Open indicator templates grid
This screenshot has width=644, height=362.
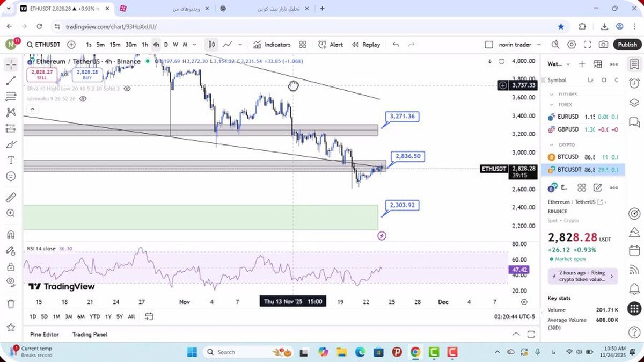click(x=303, y=45)
